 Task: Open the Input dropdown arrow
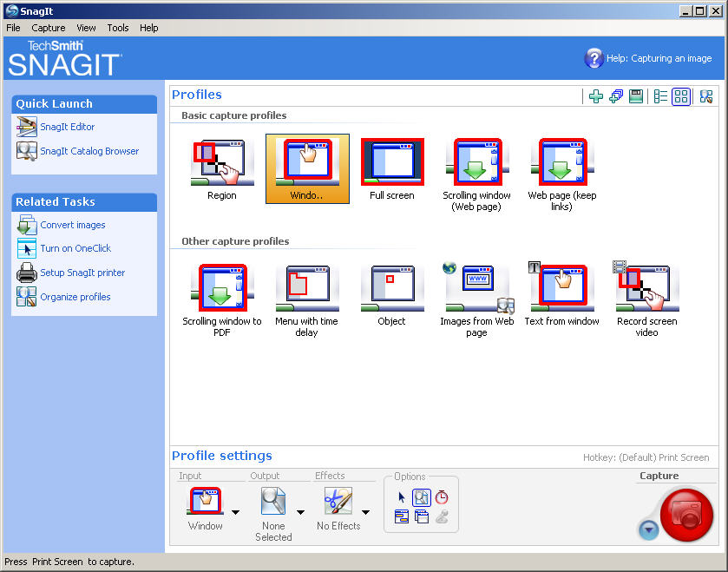235,512
